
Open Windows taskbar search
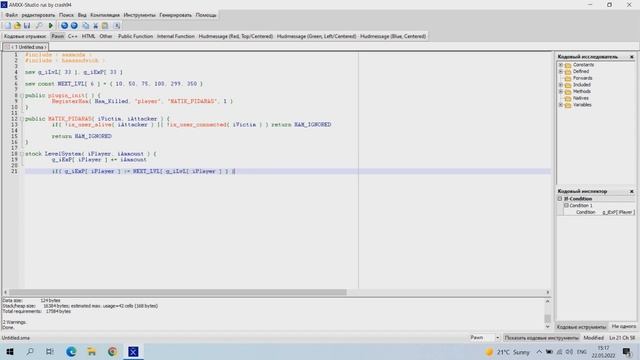(x=30, y=351)
